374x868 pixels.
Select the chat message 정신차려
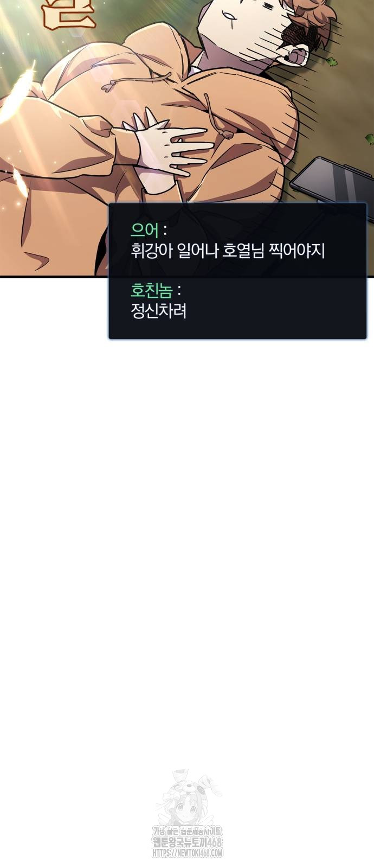(158, 311)
